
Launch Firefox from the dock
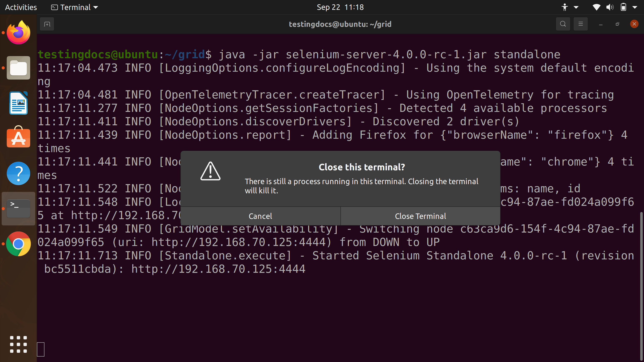click(x=18, y=32)
